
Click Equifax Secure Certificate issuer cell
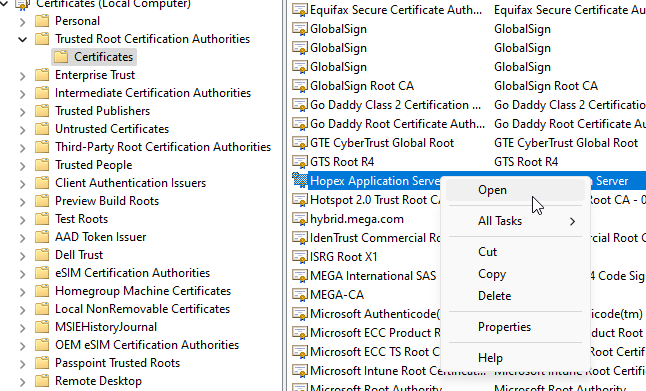pos(570,10)
